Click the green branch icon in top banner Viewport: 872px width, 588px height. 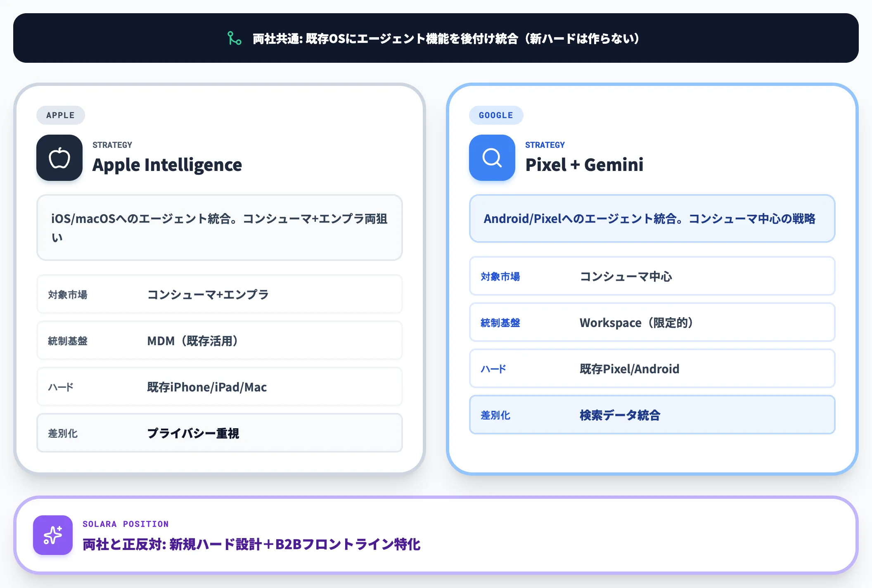pyautogui.click(x=235, y=38)
